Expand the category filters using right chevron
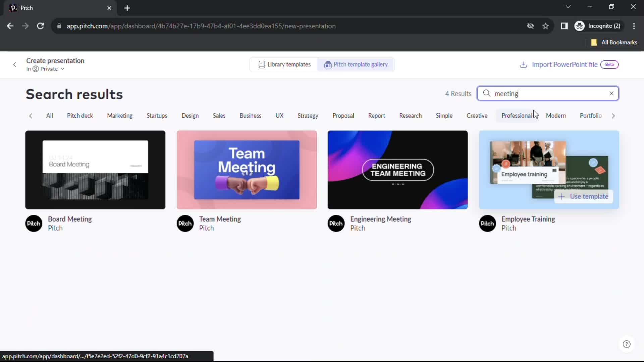644x362 pixels. (x=613, y=115)
